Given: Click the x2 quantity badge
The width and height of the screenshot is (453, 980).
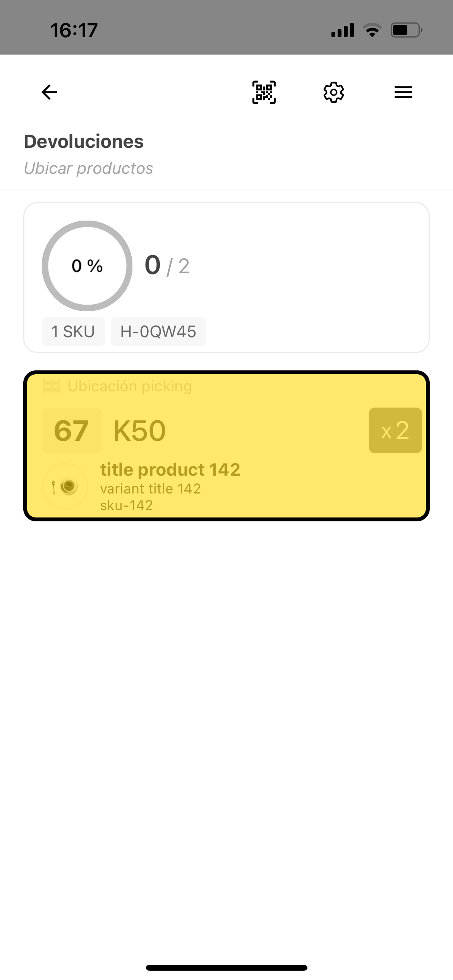Looking at the screenshot, I should (395, 430).
